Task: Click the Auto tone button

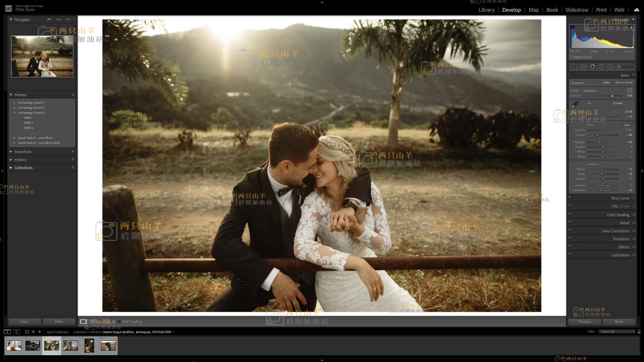Action: coord(627,125)
